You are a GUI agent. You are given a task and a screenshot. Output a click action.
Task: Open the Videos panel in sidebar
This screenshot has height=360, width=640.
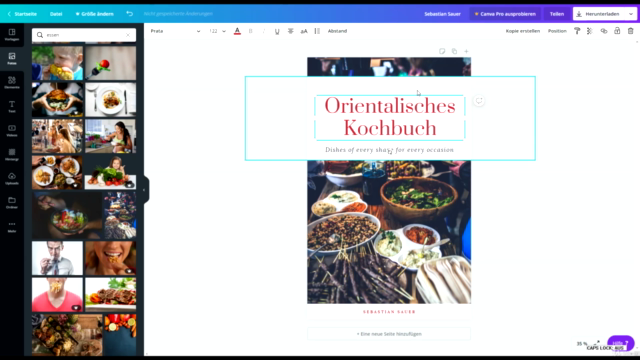[x=12, y=131]
